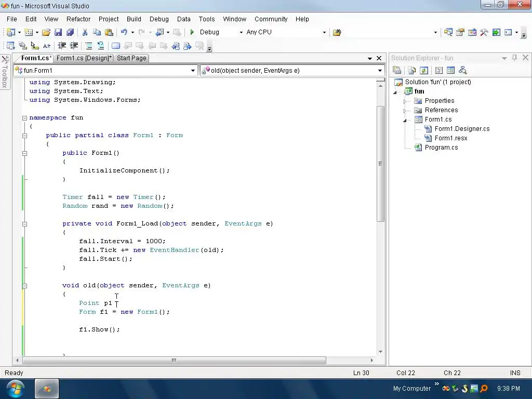Decrease line indent with the toolbar icon
Screen dimensions: 532x399
[62, 46]
